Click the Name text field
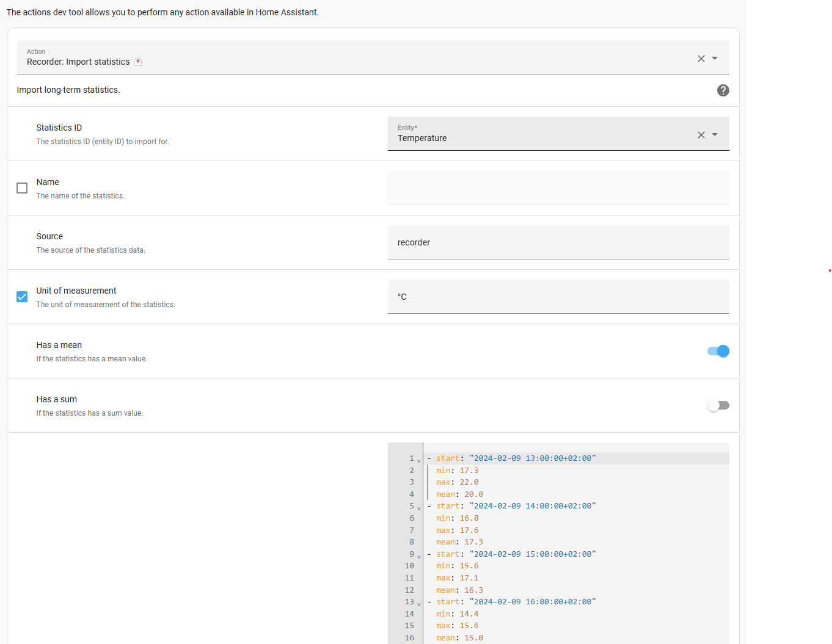The width and height of the screenshot is (832, 644). click(x=558, y=188)
